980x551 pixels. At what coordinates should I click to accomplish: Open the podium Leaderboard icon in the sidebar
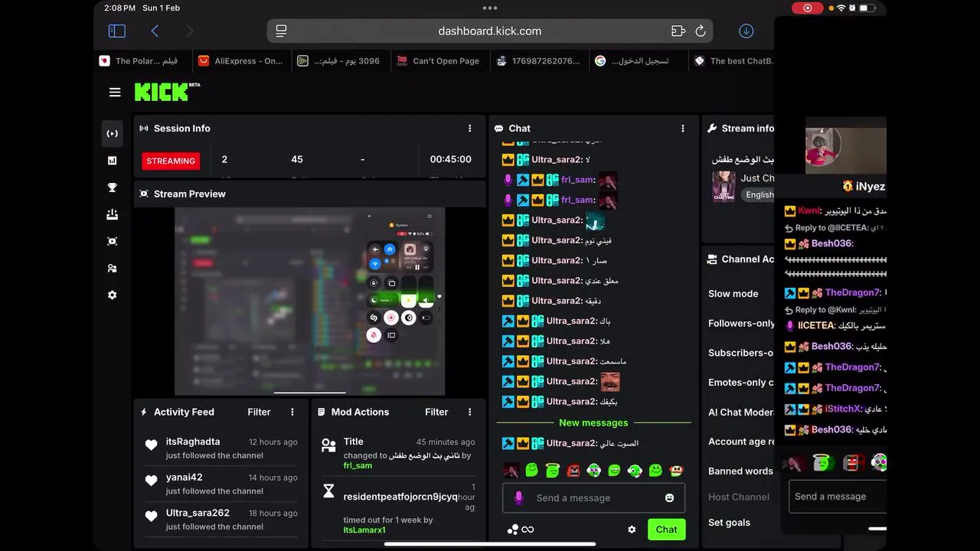pos(113,214)
